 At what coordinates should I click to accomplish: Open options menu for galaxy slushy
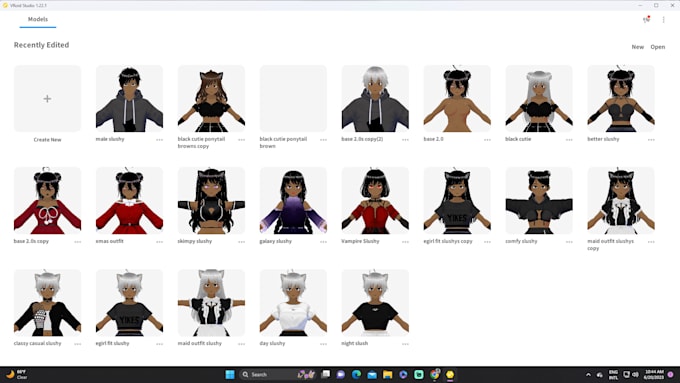click(324, 242)
